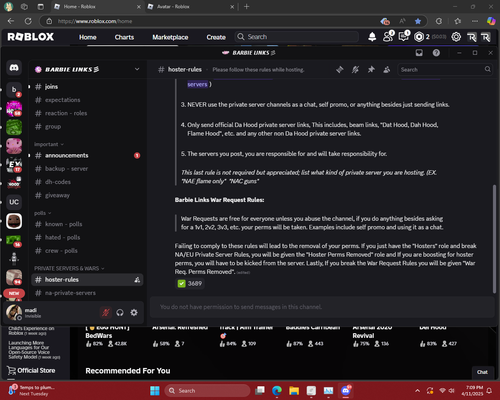Open Roblox Charts nav link
This screenshot has height=400, width=500.
pos(124,37)
